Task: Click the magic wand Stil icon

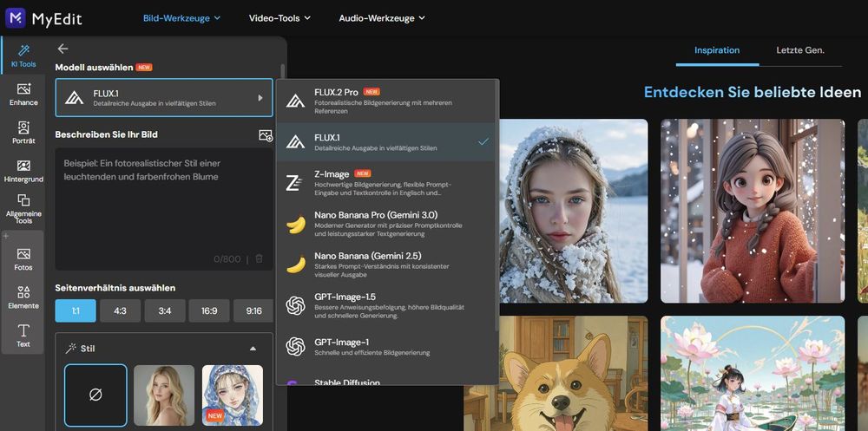Action: (70, 349)
